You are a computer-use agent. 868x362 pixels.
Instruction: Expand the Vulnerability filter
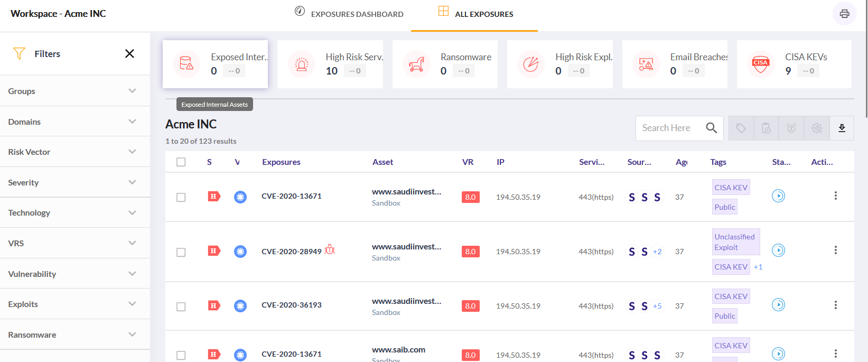click(75, 274)
